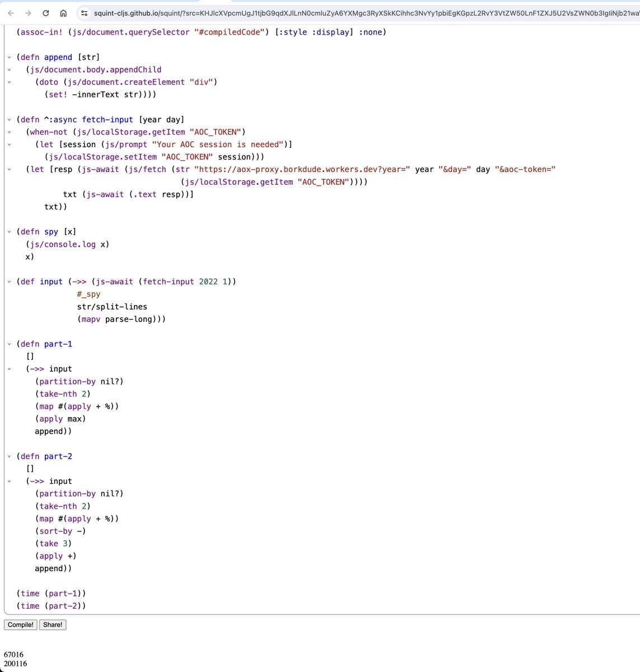Click the output value 67016
This screenshot has width=640, height=672.
coord(13,654)
